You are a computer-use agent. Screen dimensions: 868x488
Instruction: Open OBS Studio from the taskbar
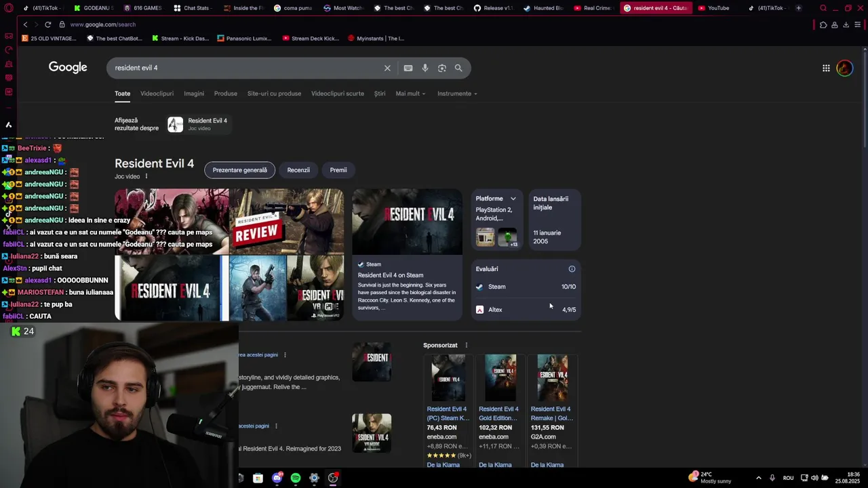click(x=333, y=478)
